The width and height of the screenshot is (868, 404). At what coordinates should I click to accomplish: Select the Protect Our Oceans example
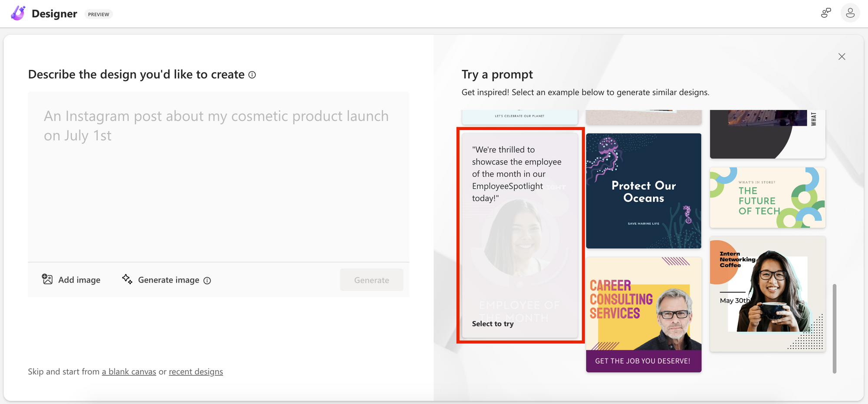pos(644,191)
